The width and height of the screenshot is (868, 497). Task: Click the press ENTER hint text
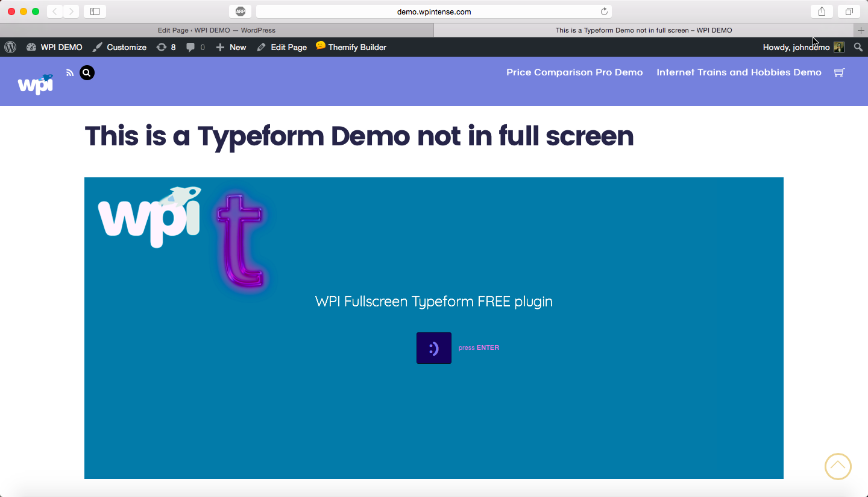[x=479, y=348]
